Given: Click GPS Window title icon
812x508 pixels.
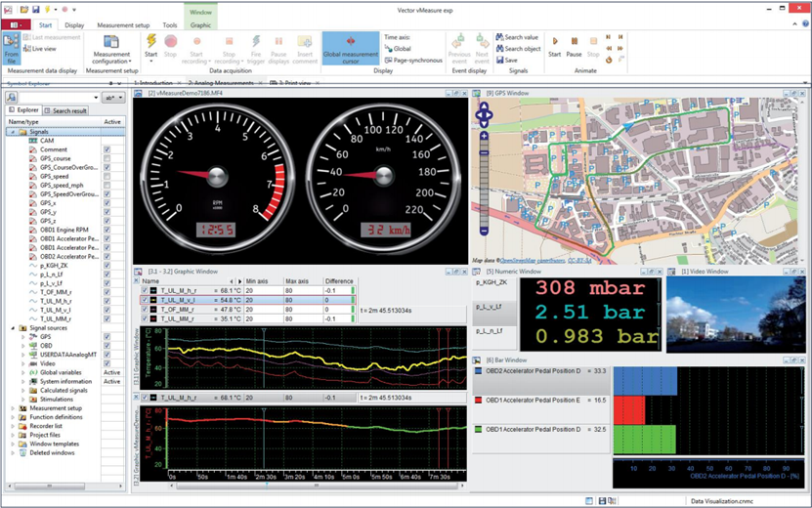Looking at the screenshot, I should point(477,93).
